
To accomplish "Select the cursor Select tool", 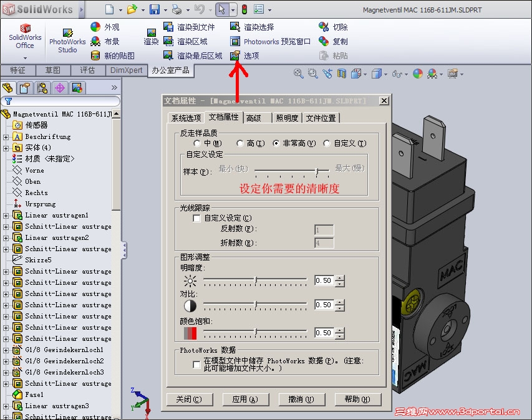I will pos(221,9).
